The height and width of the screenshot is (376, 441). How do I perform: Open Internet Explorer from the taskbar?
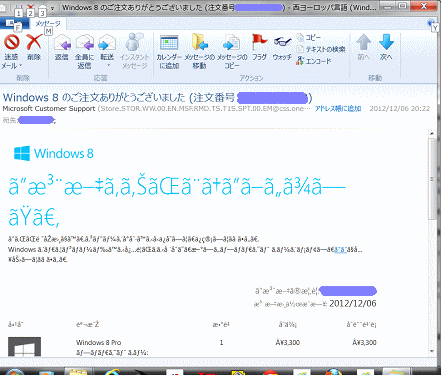113,372
